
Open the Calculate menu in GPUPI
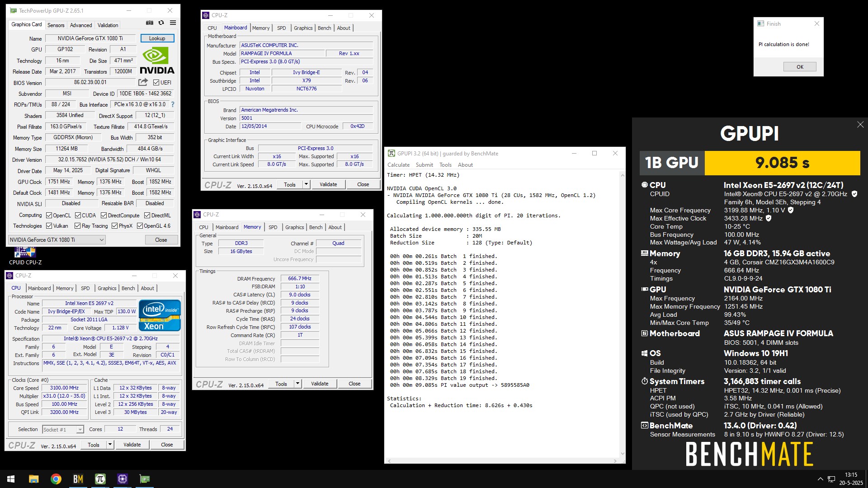click(x=398, y=165)
